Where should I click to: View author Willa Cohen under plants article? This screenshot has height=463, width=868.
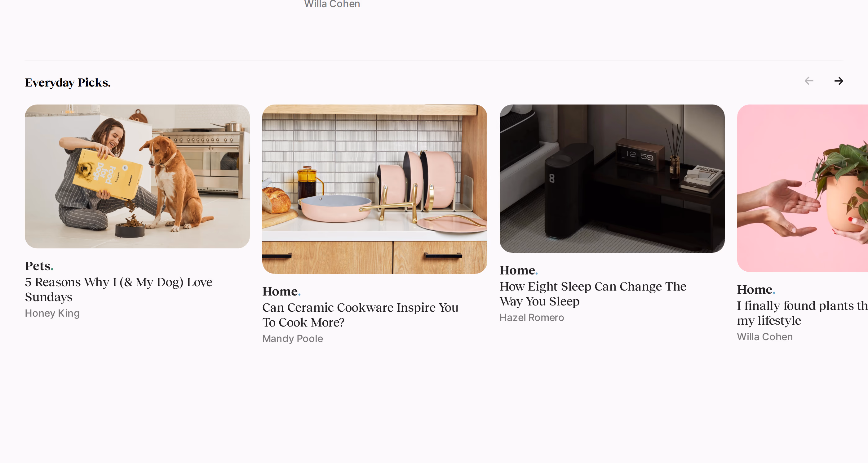[764, 337]
